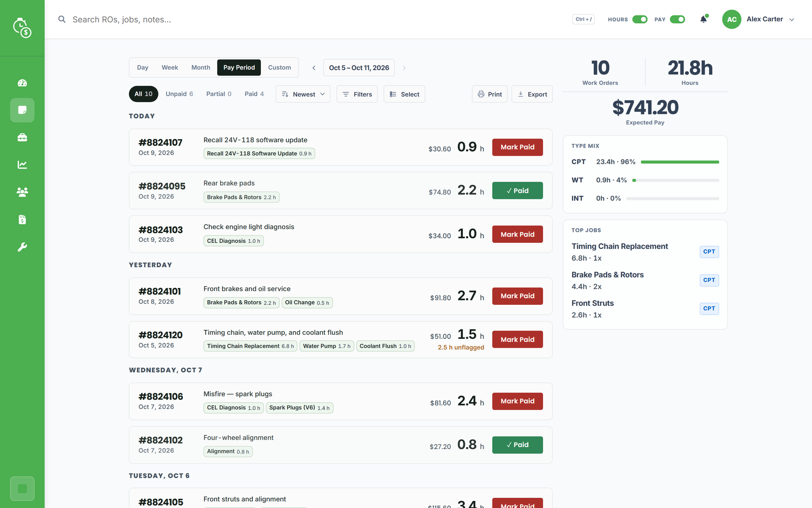This screenshot has height=508, width=812.
Task: Open the line chart analytics sidebar icon
Action: click(22, 165)
